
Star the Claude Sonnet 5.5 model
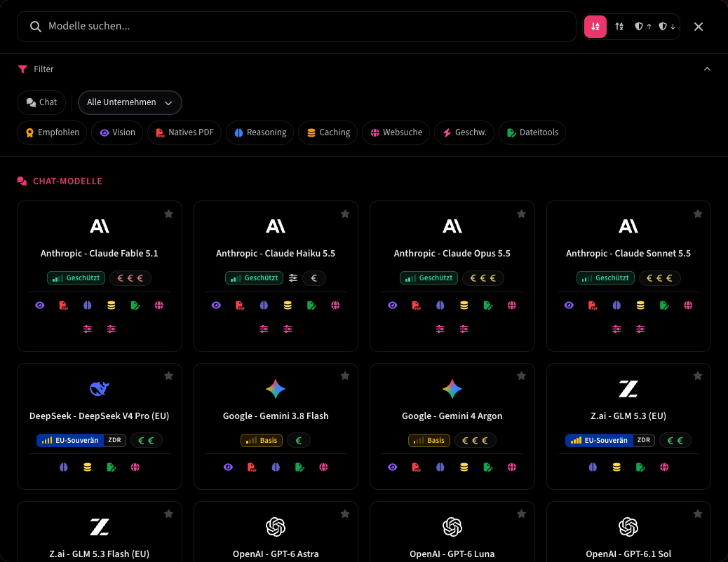(x=698, y=214)
